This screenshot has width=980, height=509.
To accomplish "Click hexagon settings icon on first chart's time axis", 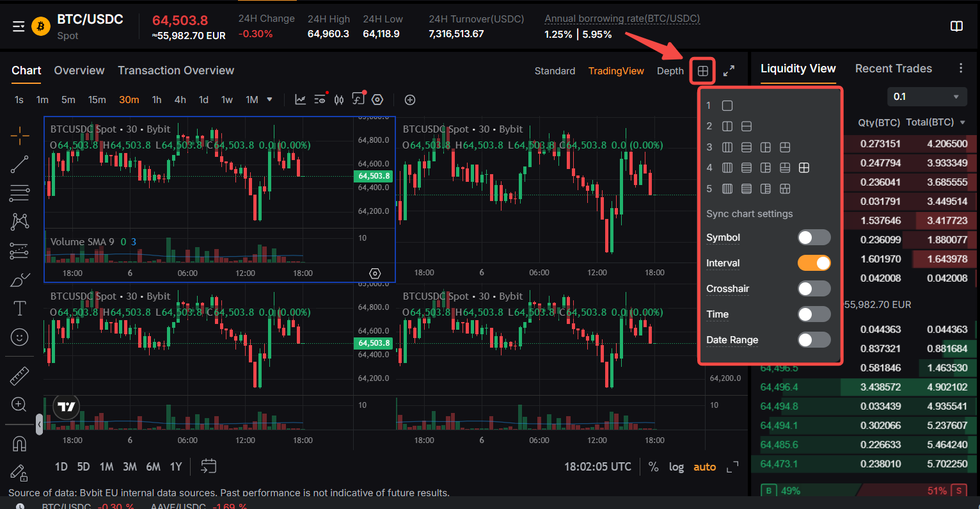I will point(375,273).
